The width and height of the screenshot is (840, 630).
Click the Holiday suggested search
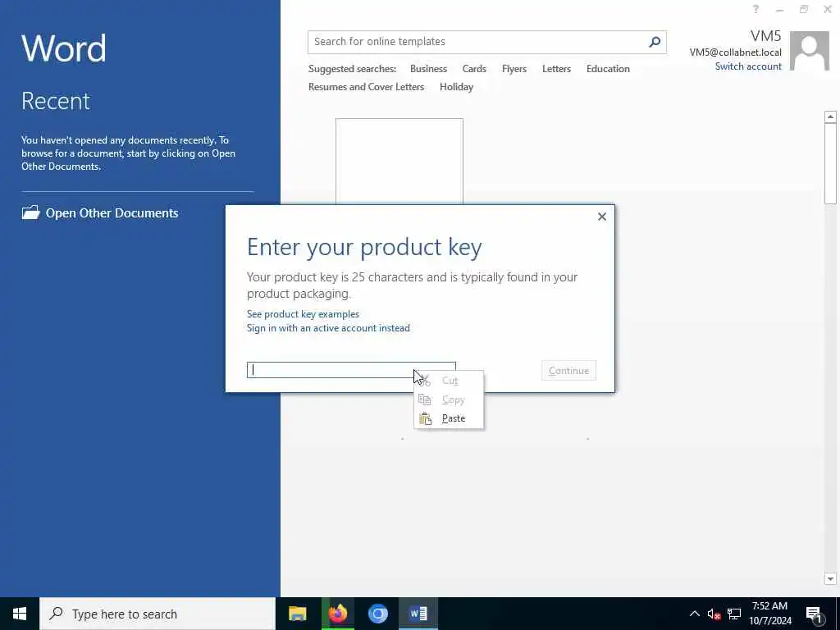(x=456, y=87)
